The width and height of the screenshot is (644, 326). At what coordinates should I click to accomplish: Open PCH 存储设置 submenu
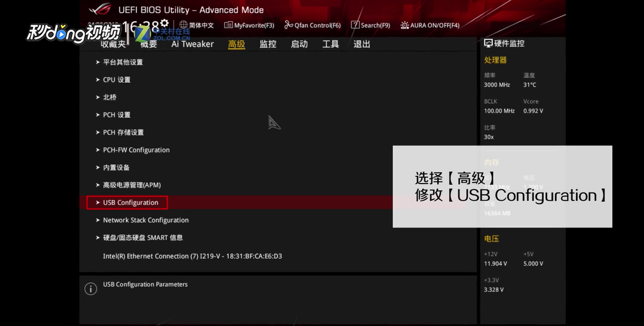123,132
